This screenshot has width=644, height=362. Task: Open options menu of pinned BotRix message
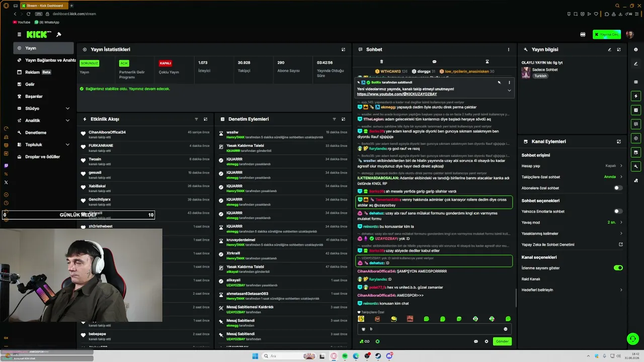pos(509,82)
